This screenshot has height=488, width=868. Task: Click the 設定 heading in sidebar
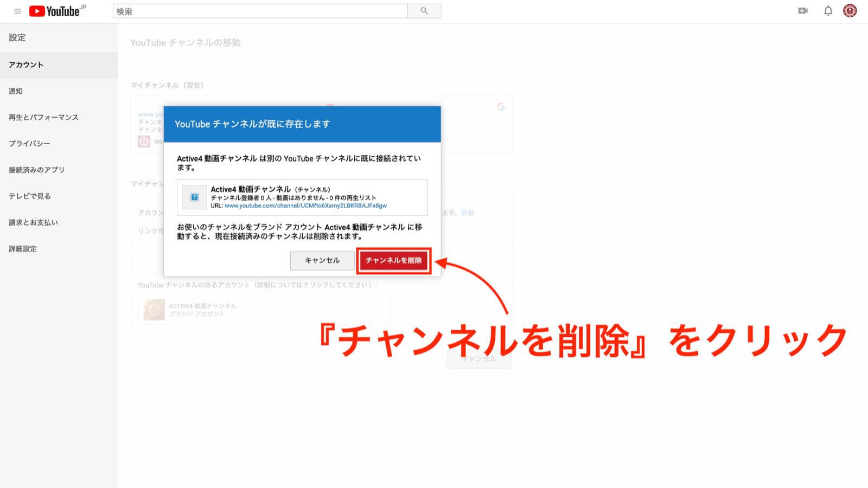coord(17,37)
